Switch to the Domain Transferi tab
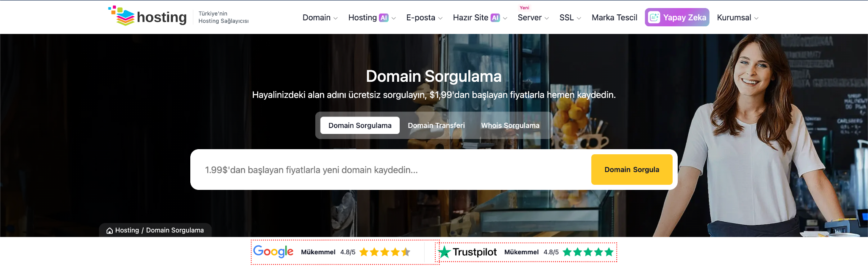868x267 pixels. 436,125
